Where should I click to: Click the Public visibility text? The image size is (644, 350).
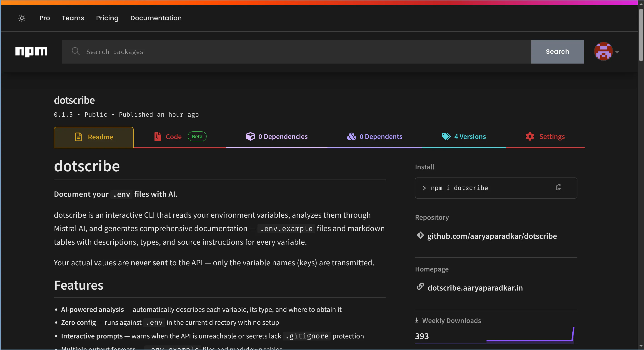pos(96,115)
